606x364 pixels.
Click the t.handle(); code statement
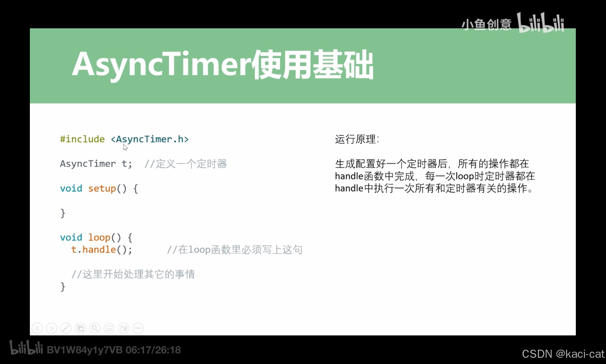(102, 250)
